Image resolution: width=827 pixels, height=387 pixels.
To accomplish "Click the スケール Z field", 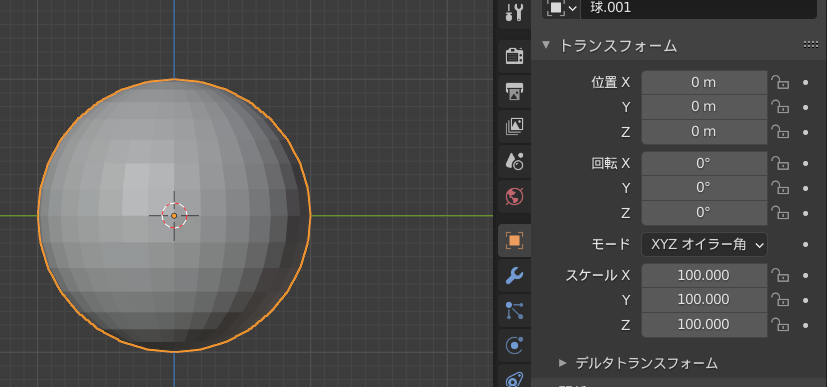I will (704, 325).
